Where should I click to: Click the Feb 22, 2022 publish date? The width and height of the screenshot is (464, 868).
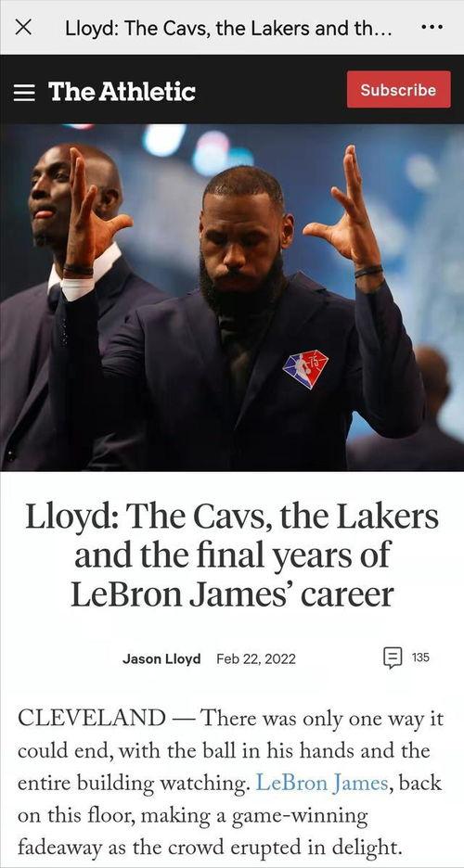(x=256, y=658)
